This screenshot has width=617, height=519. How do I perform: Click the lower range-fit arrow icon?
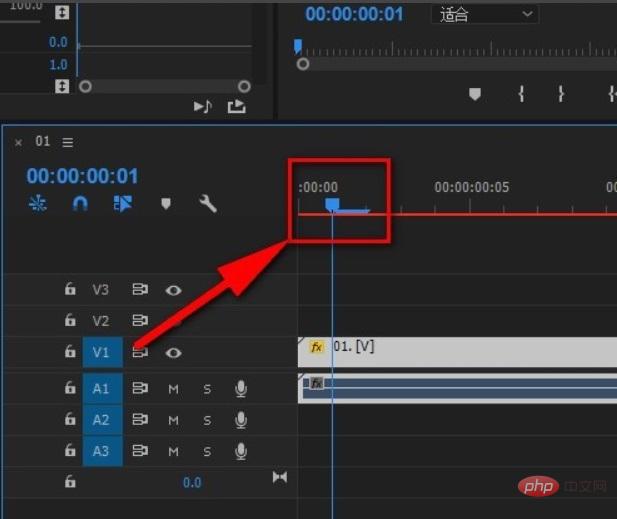(62, 86)
